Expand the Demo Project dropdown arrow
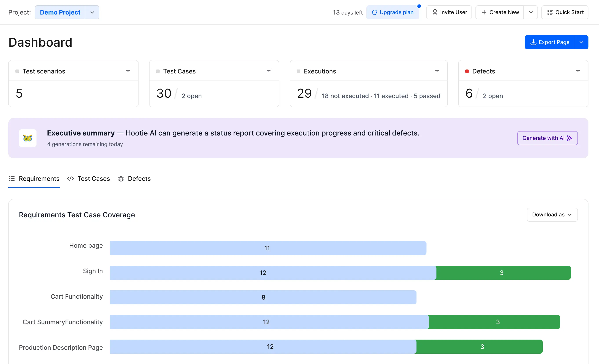Image resolution: width=599 pixels, height=364 pixels. [92, 12]
